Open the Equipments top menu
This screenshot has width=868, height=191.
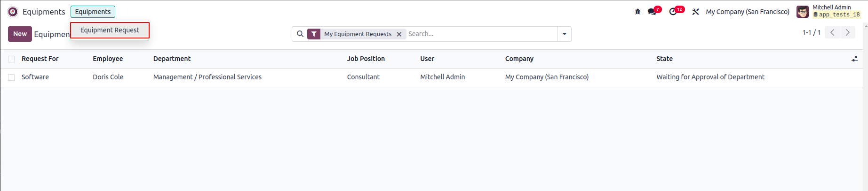coord(93,12)
